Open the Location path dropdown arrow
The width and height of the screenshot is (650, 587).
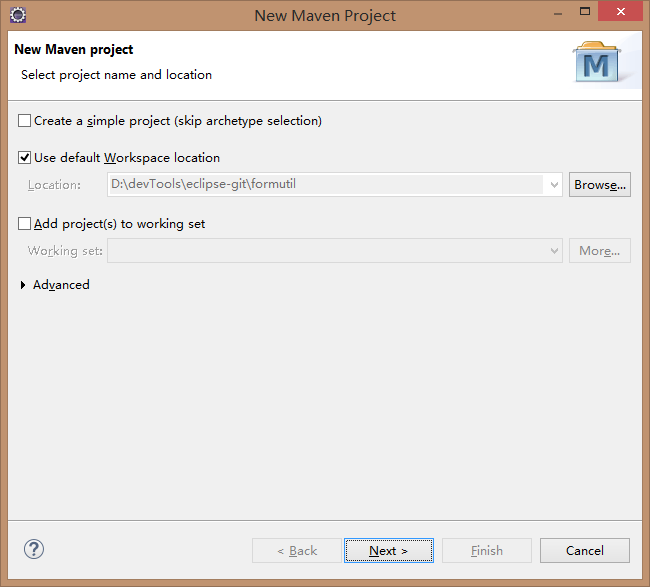(554, 184)
